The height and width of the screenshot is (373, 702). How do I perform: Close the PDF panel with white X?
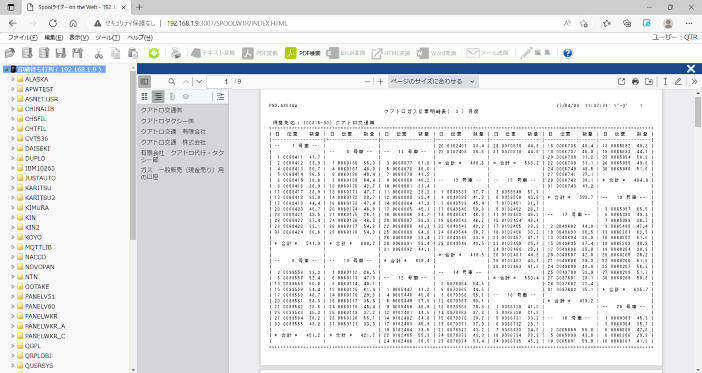pyautogui.click(x=691, y=69)
